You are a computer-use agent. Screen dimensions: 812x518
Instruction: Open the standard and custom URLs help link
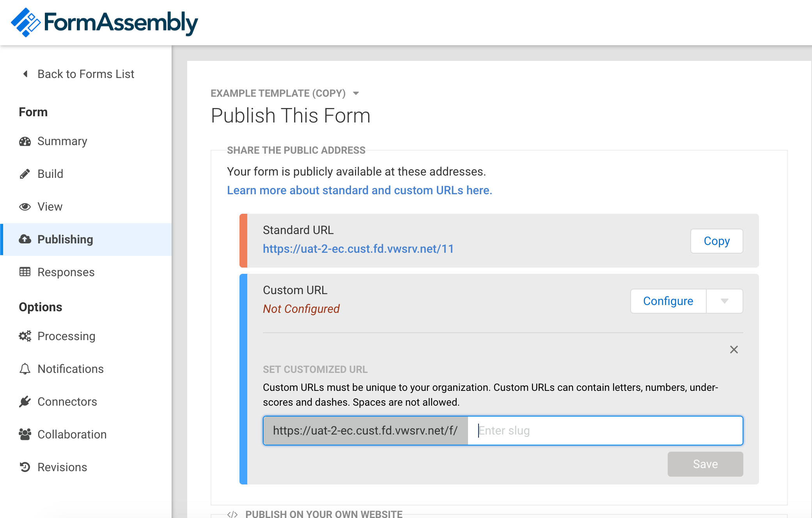[x=360, y=190]
